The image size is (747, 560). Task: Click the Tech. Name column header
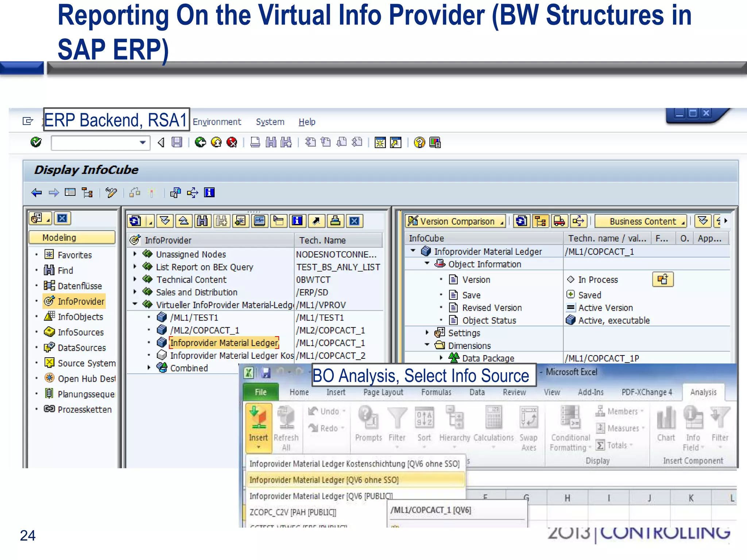coord(338,240)
